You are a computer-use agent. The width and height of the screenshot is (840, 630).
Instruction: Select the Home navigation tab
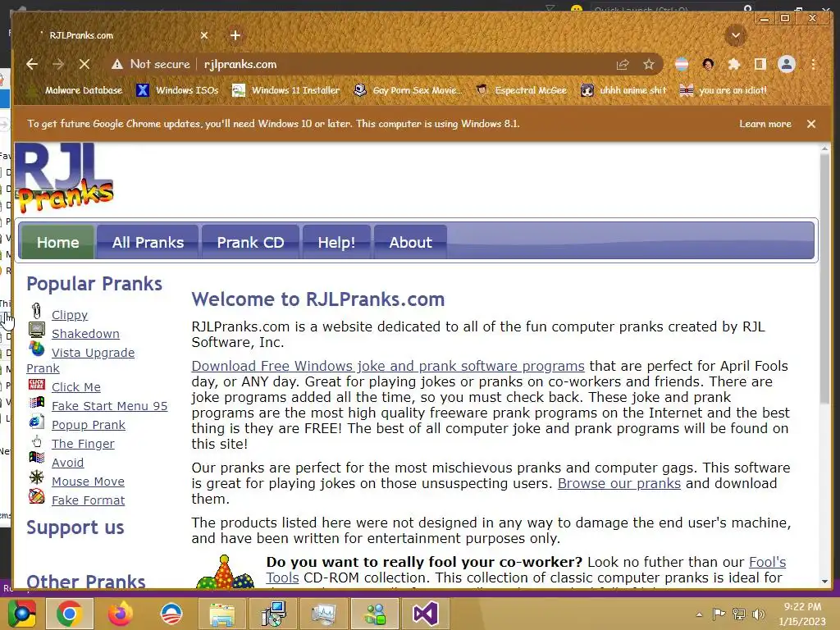pyautogui.click(x=58, y=242)
